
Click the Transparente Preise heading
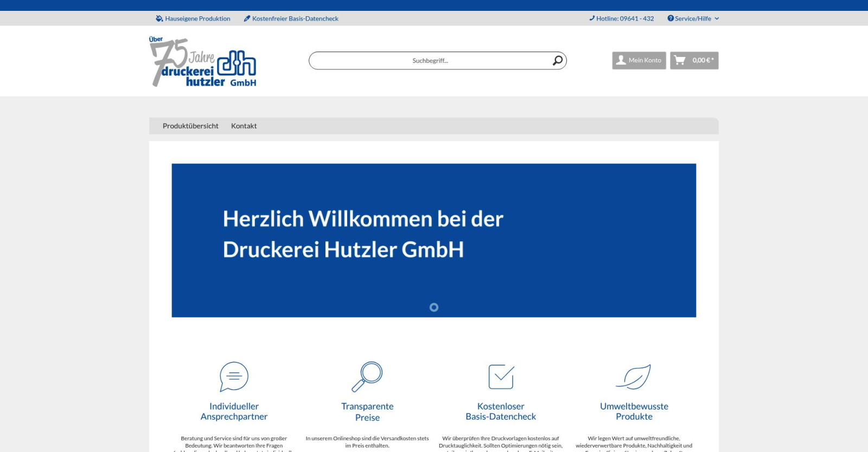(x=367, y=412)
